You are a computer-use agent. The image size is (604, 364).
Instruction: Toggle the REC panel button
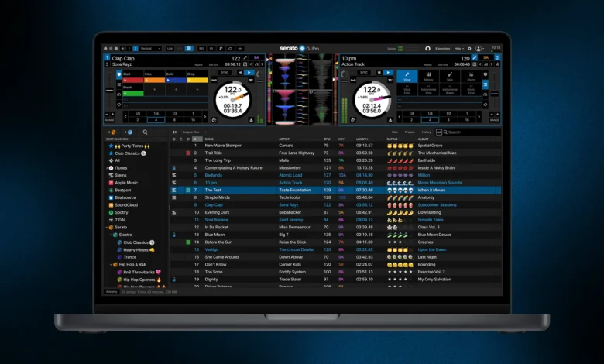point(202,49)
